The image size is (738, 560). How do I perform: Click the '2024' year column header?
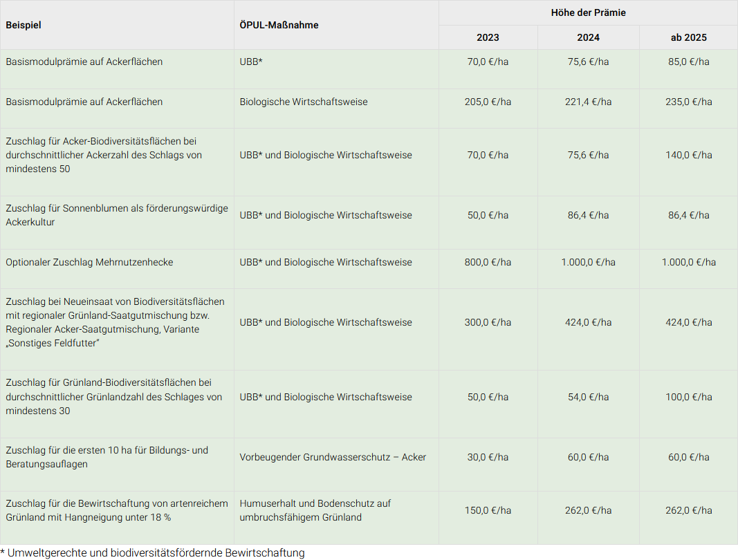click(588, 37)
